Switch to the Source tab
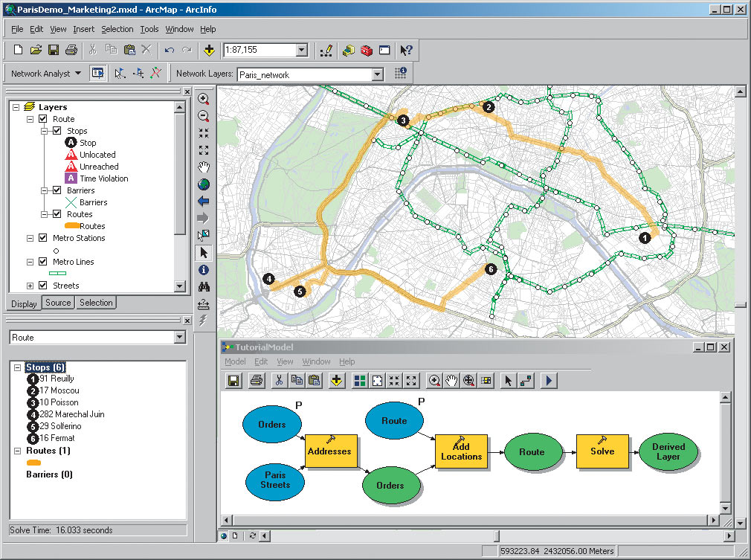Viewport: 751px width, 560px height. [x=58, y=303]
